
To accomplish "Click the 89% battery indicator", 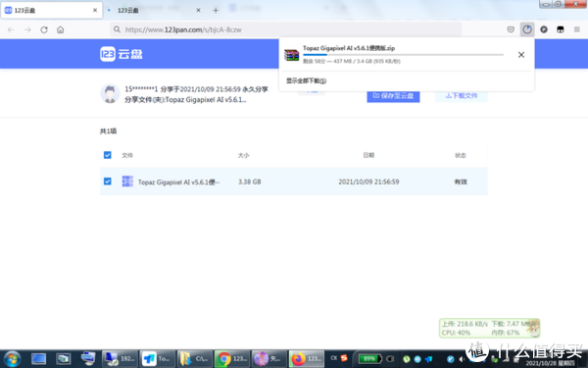I will (369, 359).
